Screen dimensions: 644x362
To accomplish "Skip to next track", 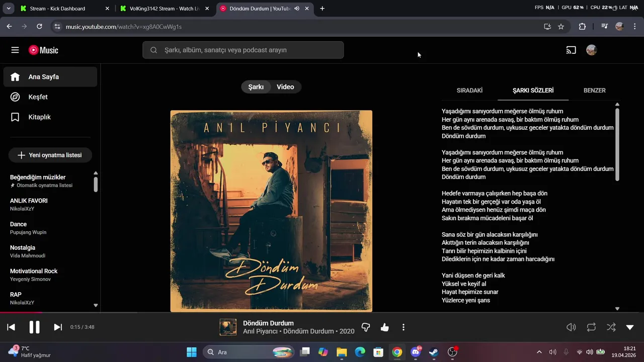I will click(58, 327).
